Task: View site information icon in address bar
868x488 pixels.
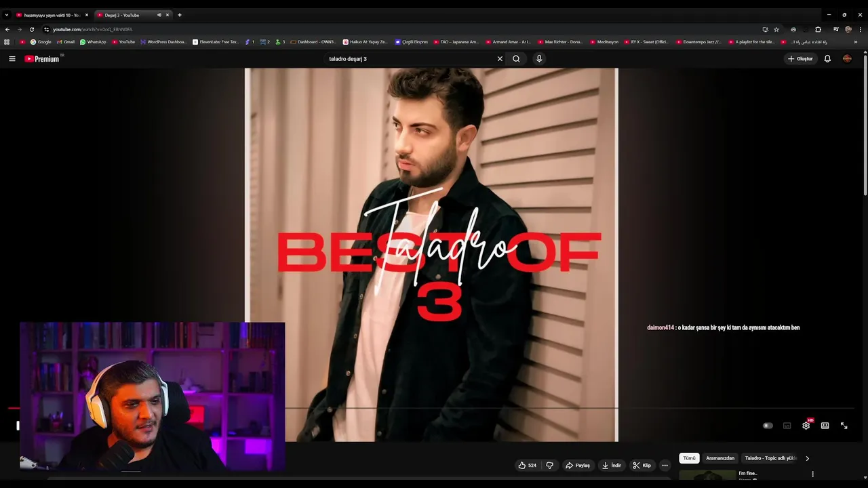Action: [46, 29]
